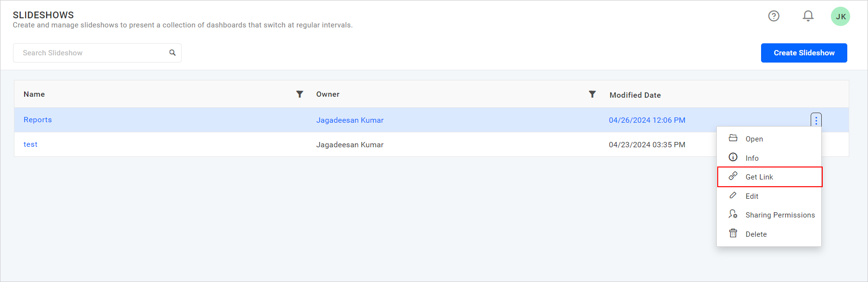This screenshot has width=868, height=282.
Task: Click the Owner column header
Action: point(328,94)
